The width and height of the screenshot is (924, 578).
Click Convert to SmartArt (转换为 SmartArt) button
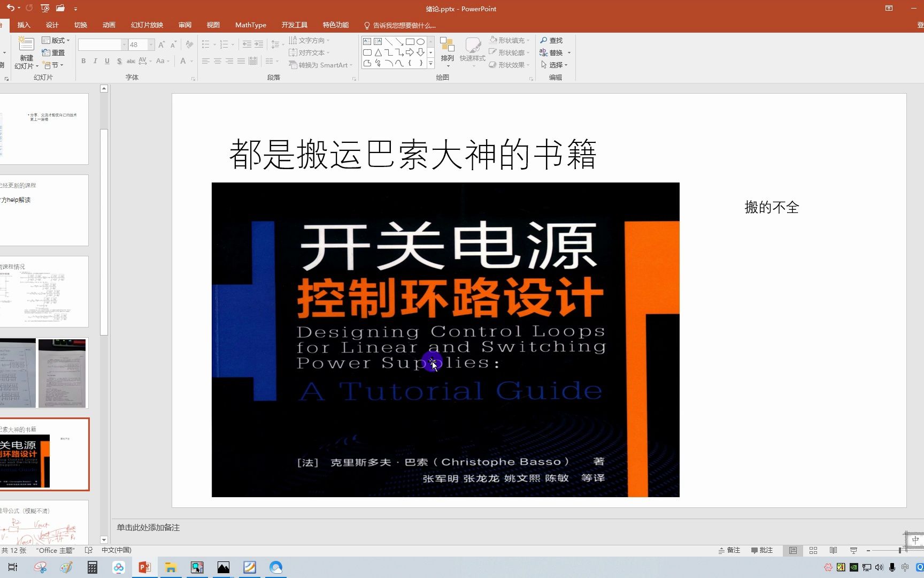tap(321, 65)
